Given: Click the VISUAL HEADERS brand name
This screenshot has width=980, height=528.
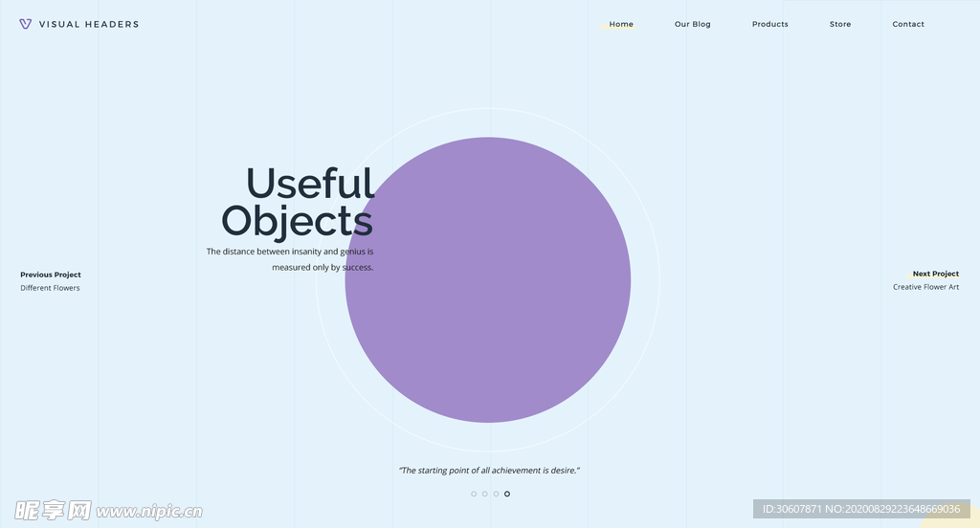Looking at the screenshot, I should pos(89,24).
